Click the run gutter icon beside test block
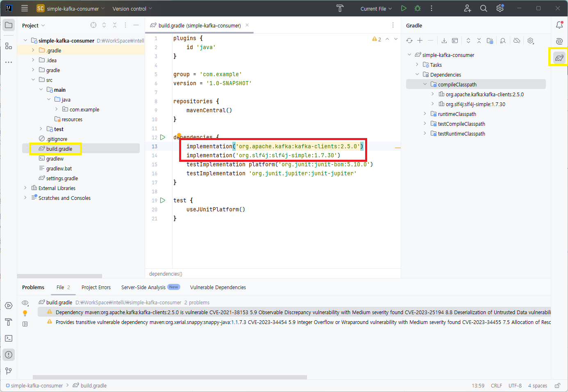The width and height of the screenshot is (568, 392). pyautogui.click(x=163, y=200)
